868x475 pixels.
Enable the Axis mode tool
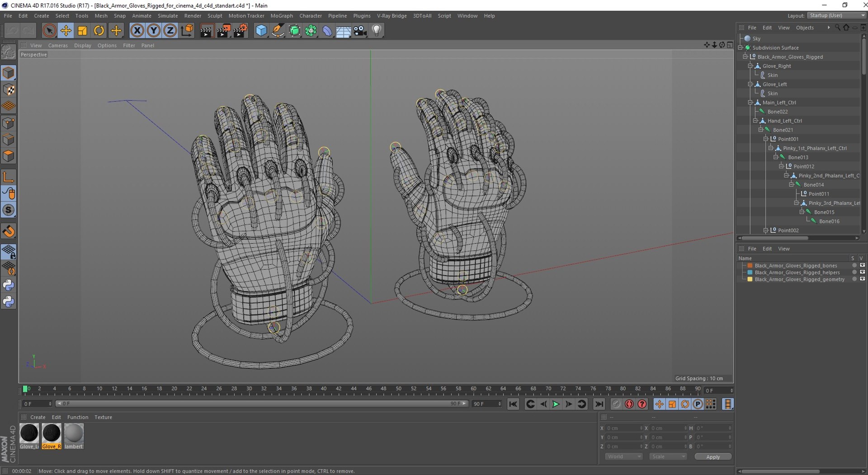pos(9,177)
